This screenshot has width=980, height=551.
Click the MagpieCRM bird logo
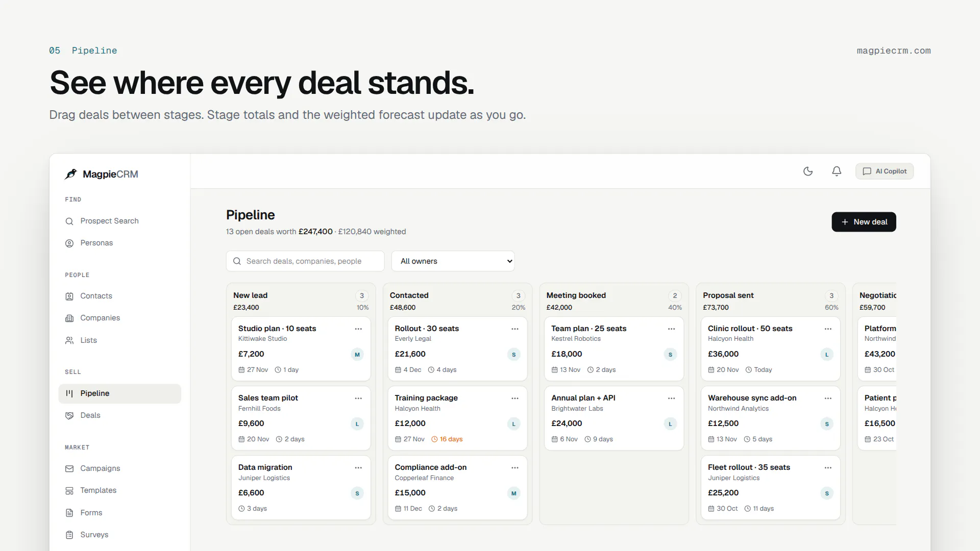[71, 174]
